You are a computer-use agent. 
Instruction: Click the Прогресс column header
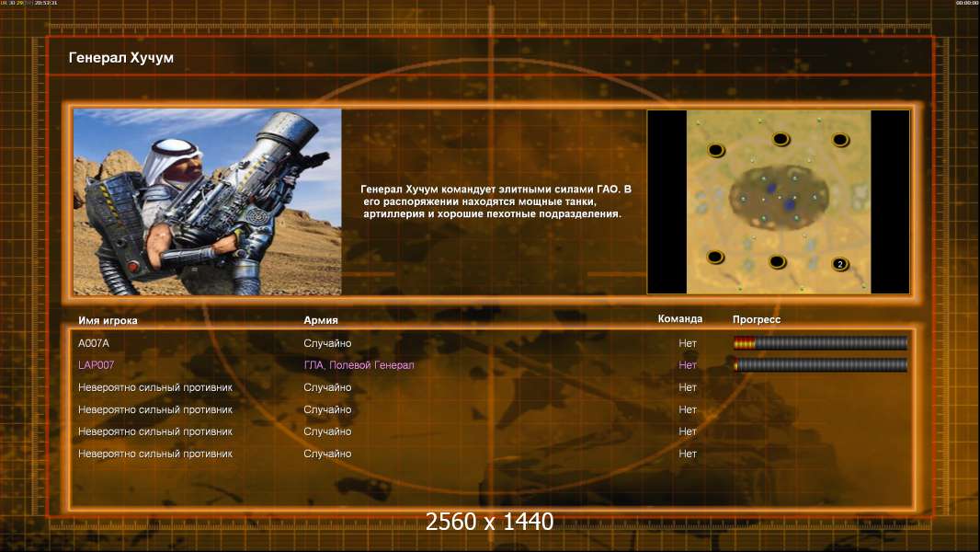757,319
